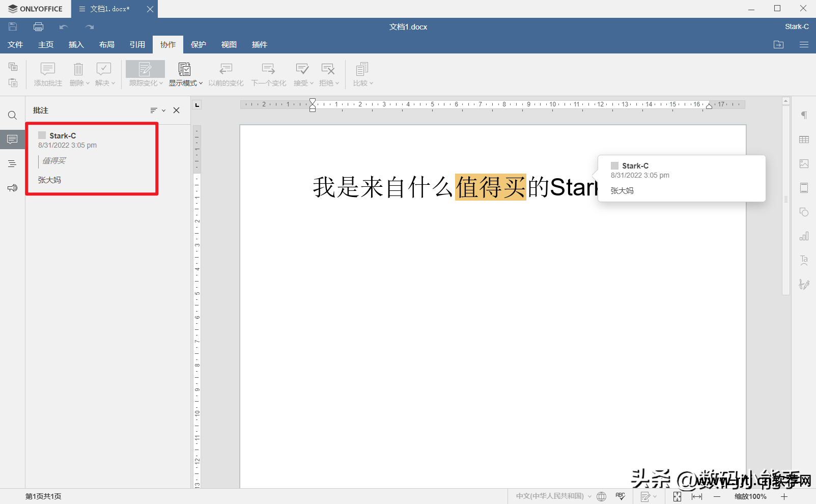
Task: Open the view settings hamburger icon
Action: [x=804, y=45]
